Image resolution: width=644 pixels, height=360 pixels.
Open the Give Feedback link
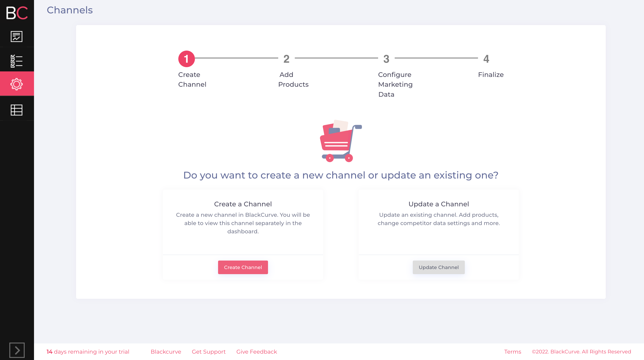point(257,351)
